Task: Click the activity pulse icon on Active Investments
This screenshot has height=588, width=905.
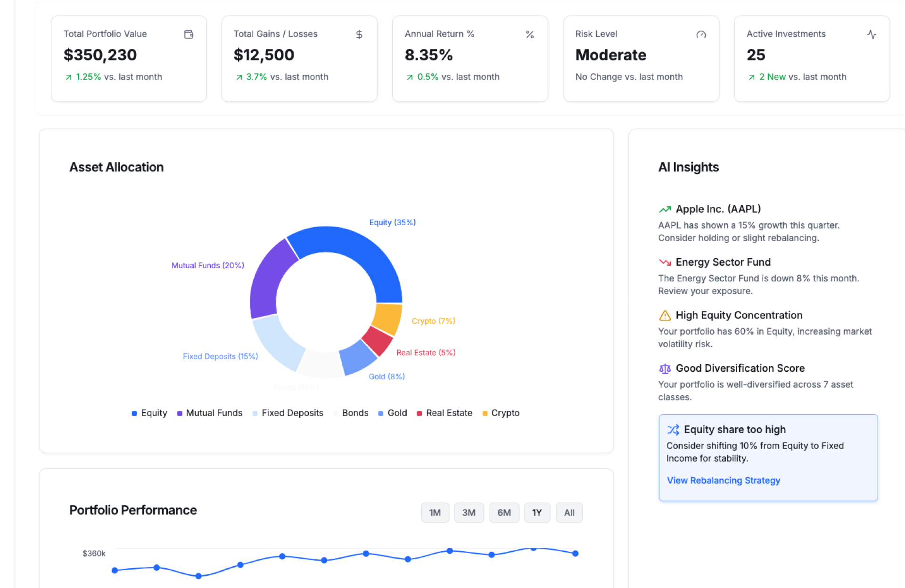Action: tap(872, 34)
